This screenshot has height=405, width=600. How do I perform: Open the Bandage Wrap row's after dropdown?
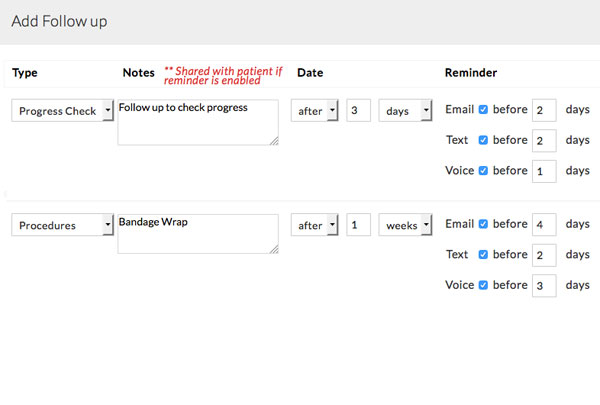coord(316,226)
